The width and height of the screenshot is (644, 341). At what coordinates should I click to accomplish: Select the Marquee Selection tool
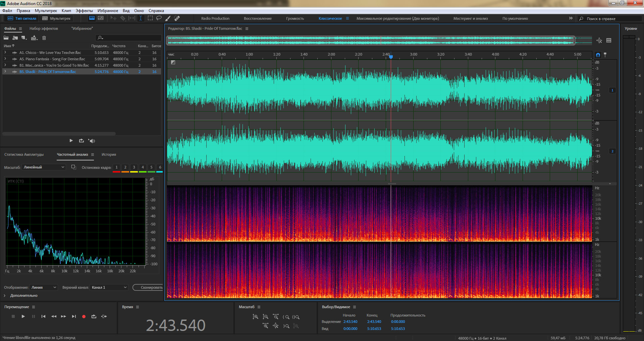150,18
